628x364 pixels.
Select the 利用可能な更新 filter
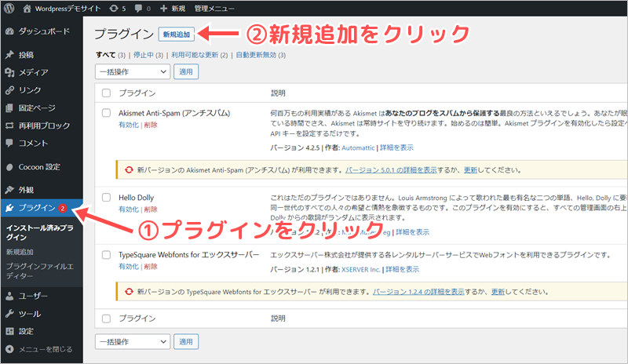[195, 55]
